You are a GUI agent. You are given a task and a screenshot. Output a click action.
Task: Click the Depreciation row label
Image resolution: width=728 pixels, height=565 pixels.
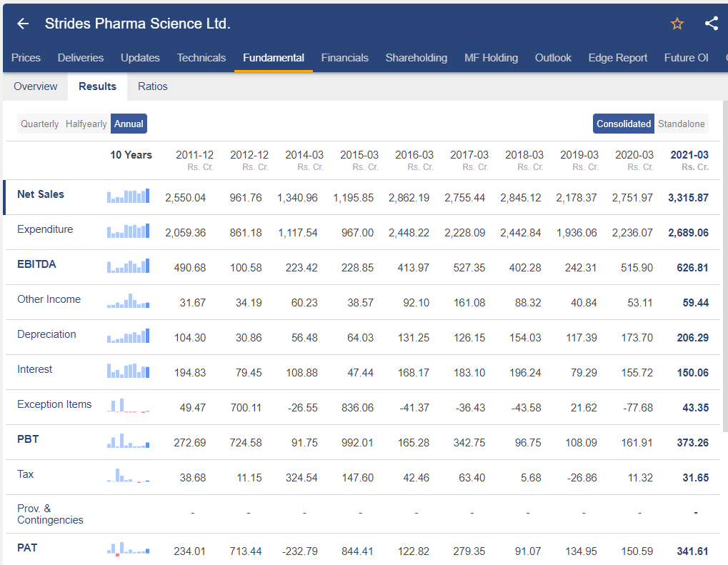tap(46, 334)
